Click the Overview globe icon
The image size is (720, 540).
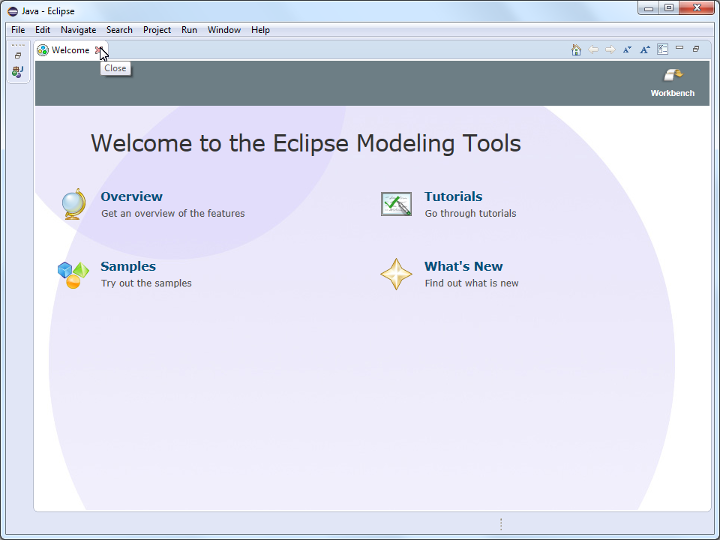click(74, 204)
